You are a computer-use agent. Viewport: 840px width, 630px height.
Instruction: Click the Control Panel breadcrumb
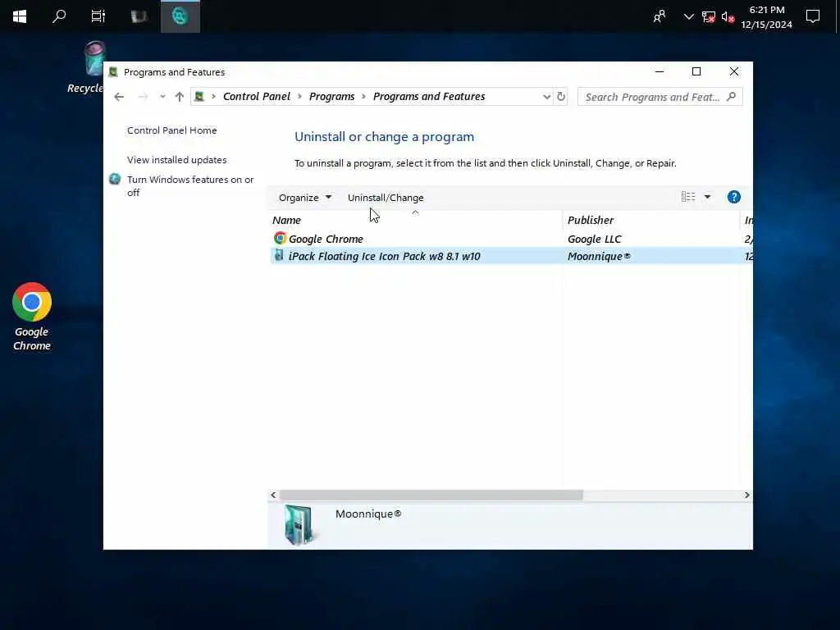coord(257,97)
